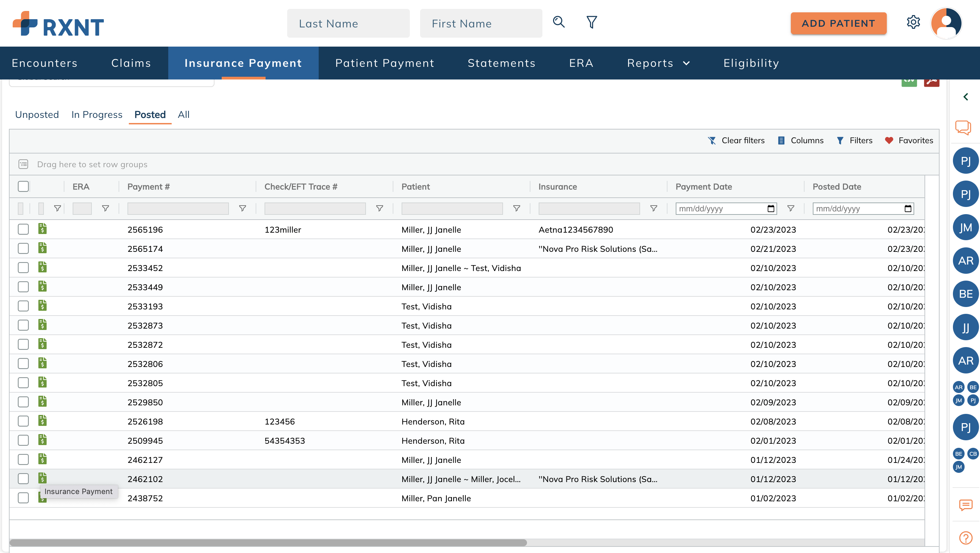Open payment document icon for 2526198
The height and width of the screenshot is (553, 980).
pyautogui.click(x=42, y=421)
